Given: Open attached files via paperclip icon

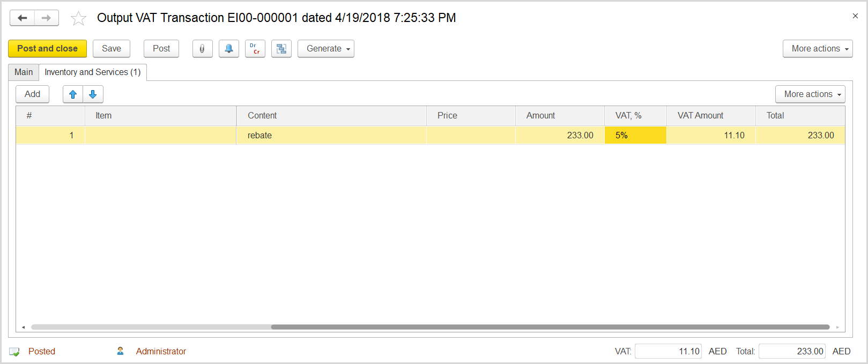Looking at the screenshot, I should pos(203,49).
